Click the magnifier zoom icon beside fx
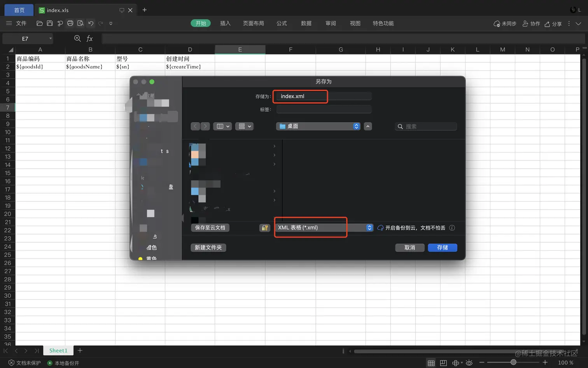This screenshot has height=368, width=588. [x=77, y=38]
